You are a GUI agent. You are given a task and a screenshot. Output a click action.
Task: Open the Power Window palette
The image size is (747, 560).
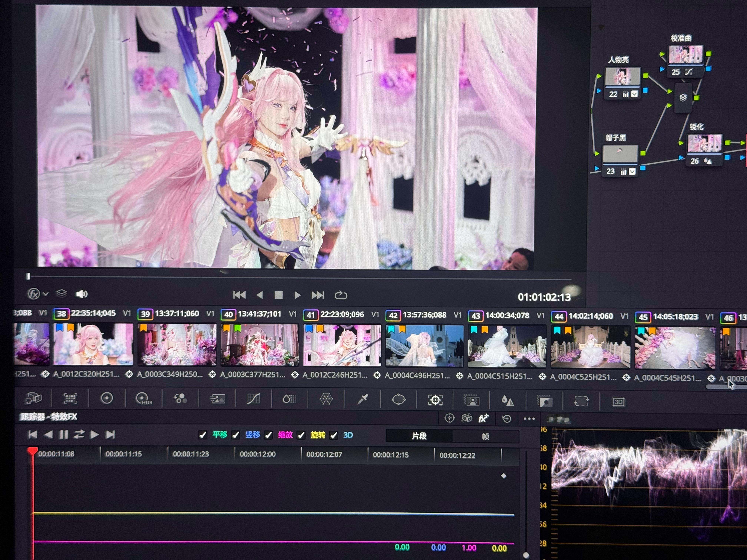(x=399, y=400)
